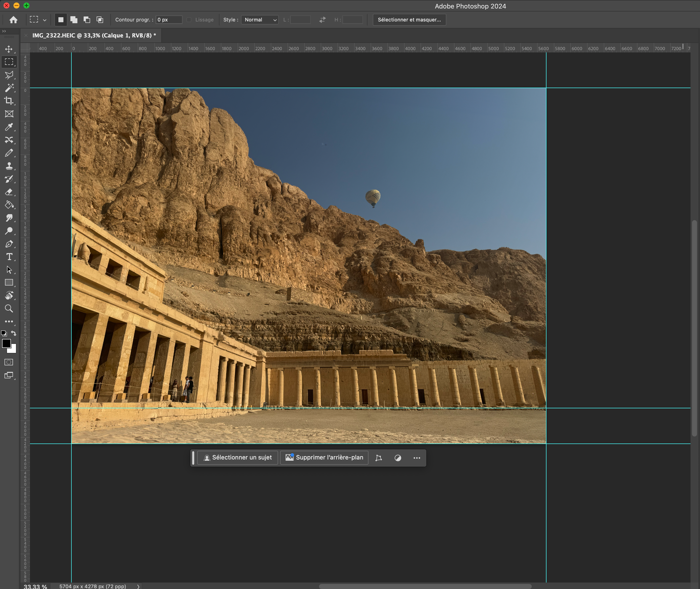700x589 pixels.
Task: Click the transform image icon in task bar
Action: point(378,458)
